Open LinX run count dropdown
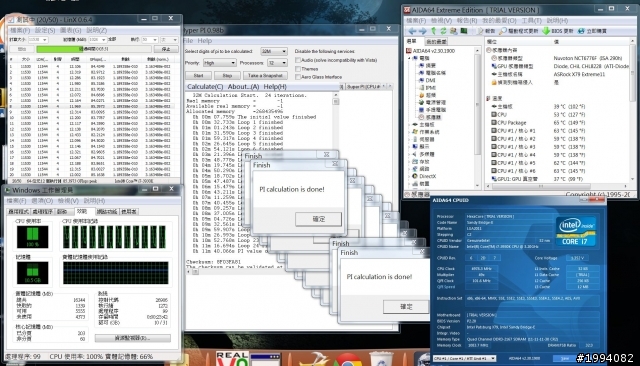 coord(149,40)
